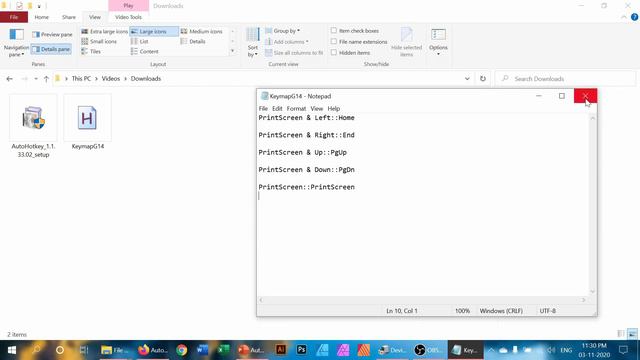Switch to OBS Studio on taskbar
640x360 pixels.
427,350
